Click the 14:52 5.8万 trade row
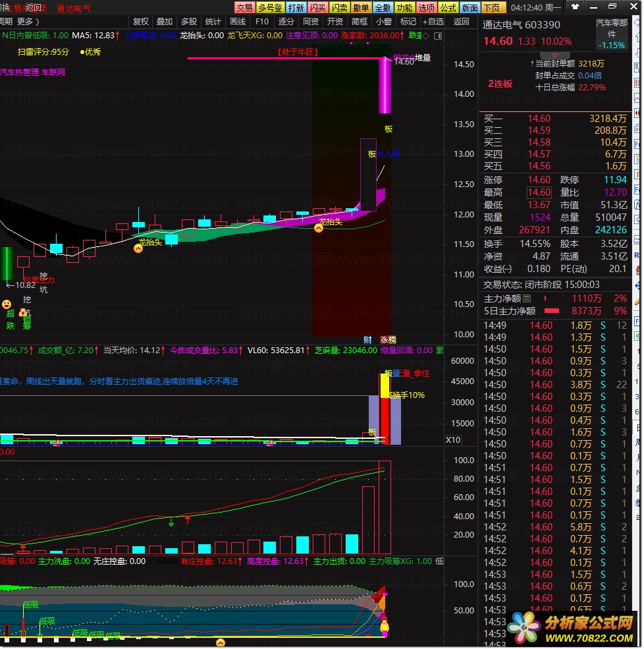 (554, 527)
